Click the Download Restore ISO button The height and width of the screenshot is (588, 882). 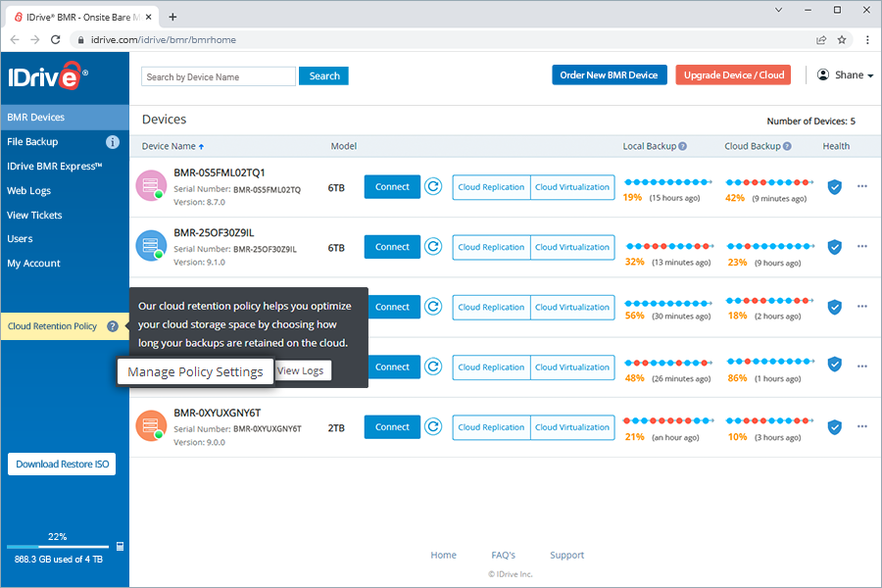coord(62,464)
